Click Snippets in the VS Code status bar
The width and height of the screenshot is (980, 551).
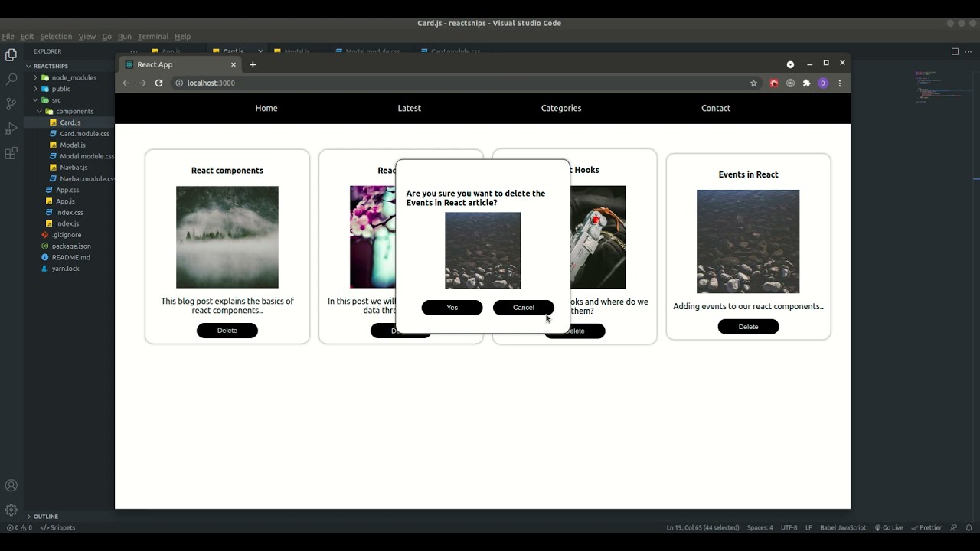(x=57, y=527)
